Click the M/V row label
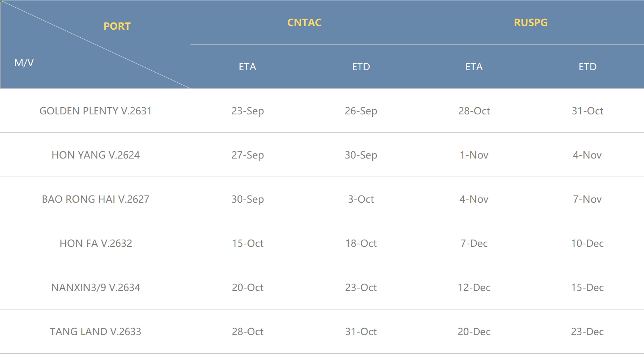 point(24,63)
